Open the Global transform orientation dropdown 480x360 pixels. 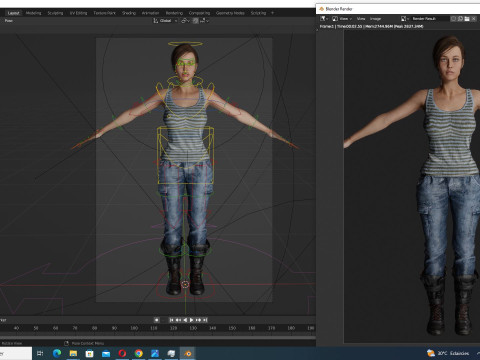pos(165,21)
